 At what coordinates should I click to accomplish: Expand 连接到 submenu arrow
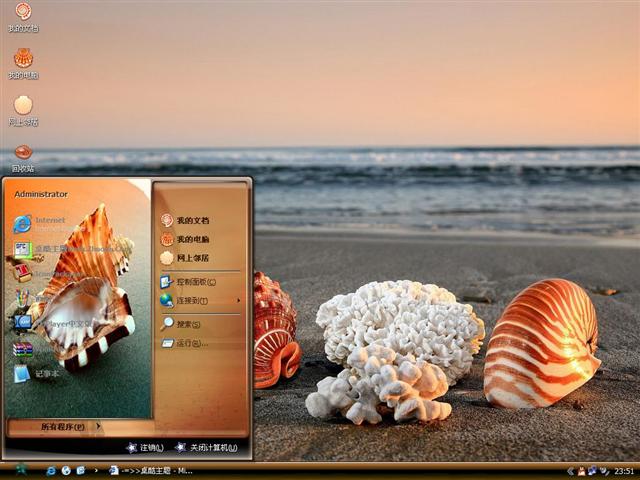coord(238,300)
